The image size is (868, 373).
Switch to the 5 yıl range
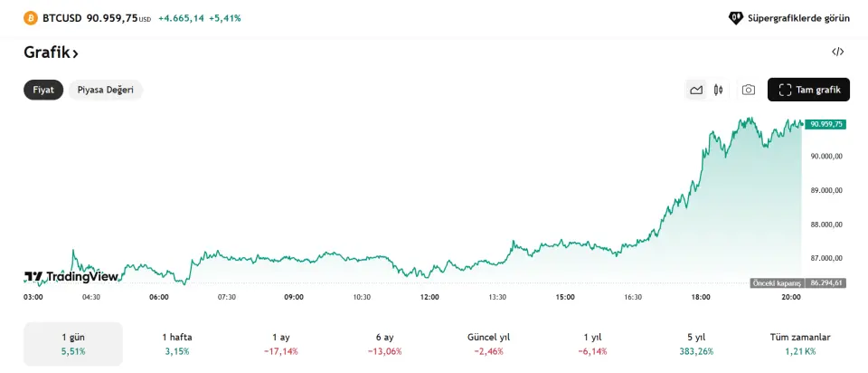coord(696,343)
